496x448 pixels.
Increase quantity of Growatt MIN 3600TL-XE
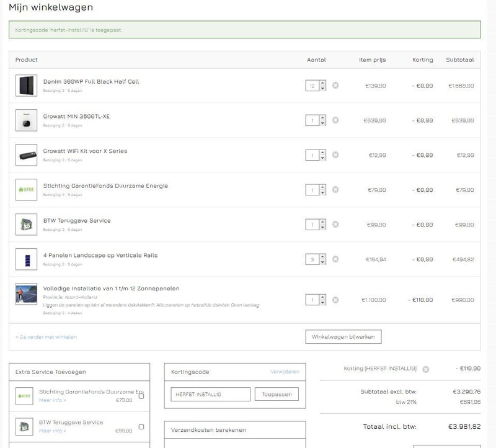tap(322, 118)
